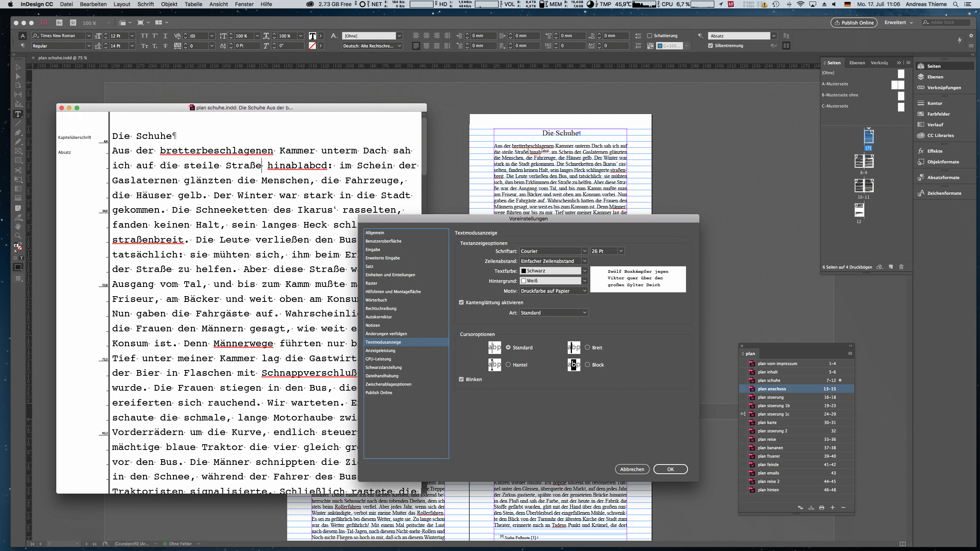980x551 pixels.
Task: Select the Selection tool arrow
Action: click(18, 67)
